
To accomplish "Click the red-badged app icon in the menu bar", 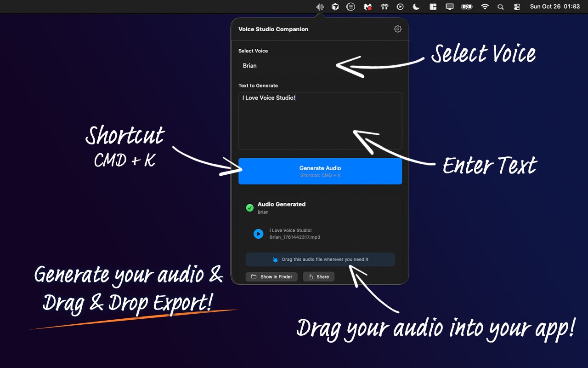I will 367,6.
